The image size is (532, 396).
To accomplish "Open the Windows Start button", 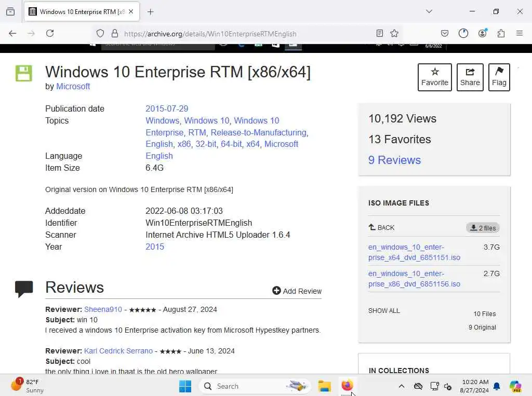I will [x=185, y=386].
